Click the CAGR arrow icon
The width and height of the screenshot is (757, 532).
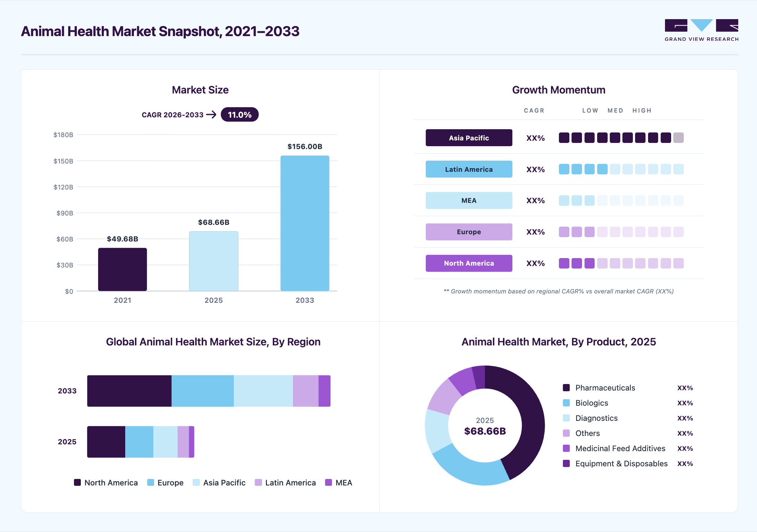(211, 115)
